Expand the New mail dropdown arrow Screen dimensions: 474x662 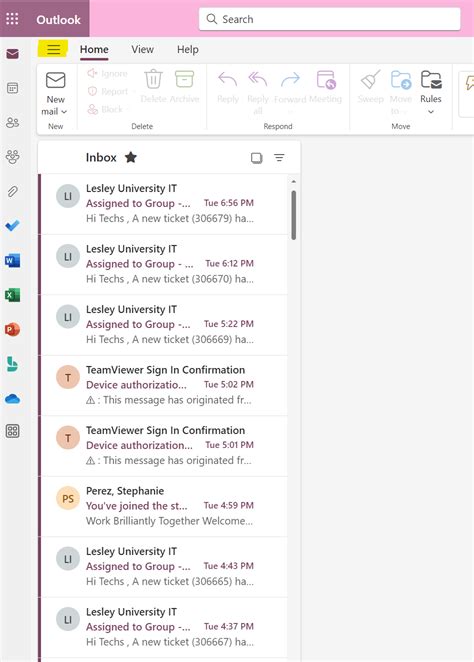pos(64,112)
